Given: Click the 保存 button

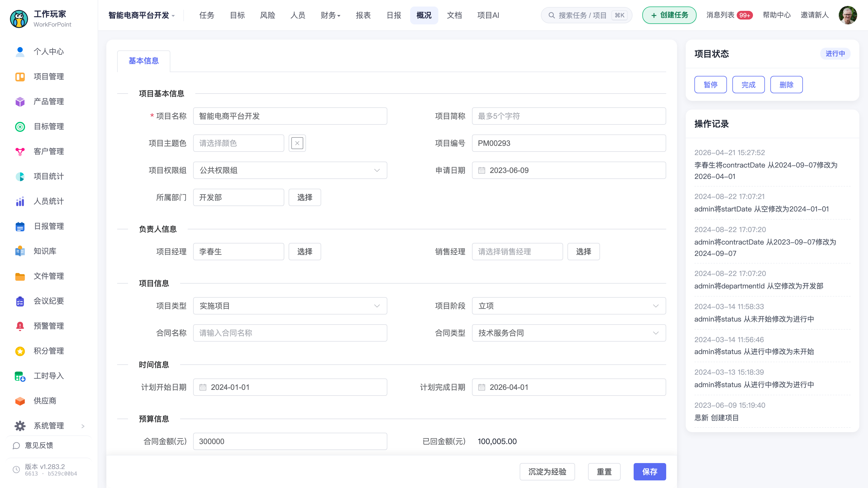Looking at the screenshot, I should click(x=649, y=471).
